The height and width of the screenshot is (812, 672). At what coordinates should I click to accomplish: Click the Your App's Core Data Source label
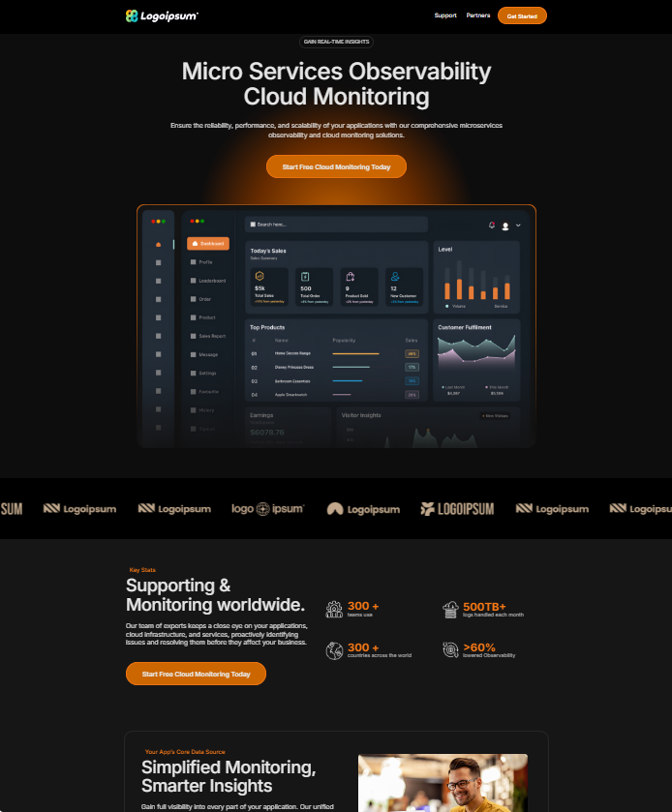tap(185, 751)
